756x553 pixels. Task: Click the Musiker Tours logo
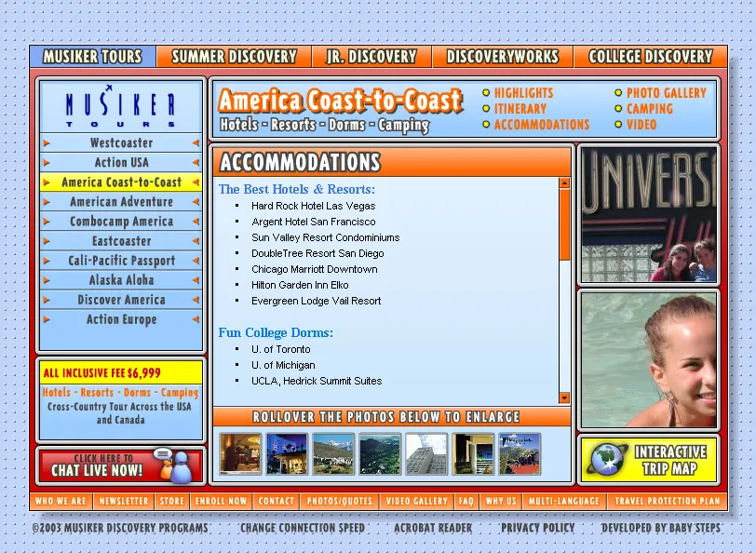(120, 106)
